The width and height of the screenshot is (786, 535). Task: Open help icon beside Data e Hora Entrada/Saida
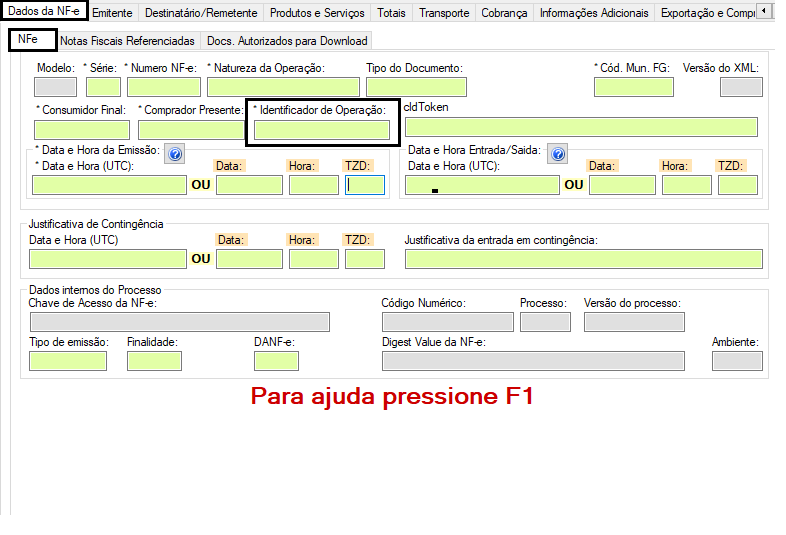[x=557, y=153]
